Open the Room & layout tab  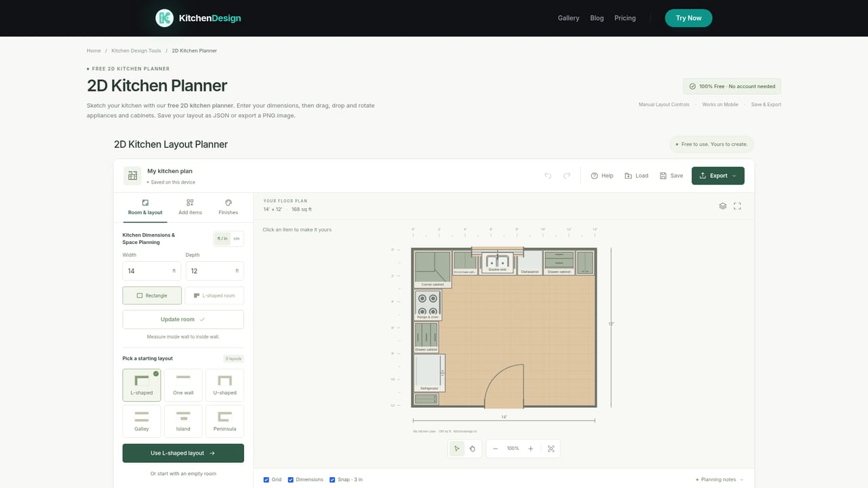click(x=145, y=207)
